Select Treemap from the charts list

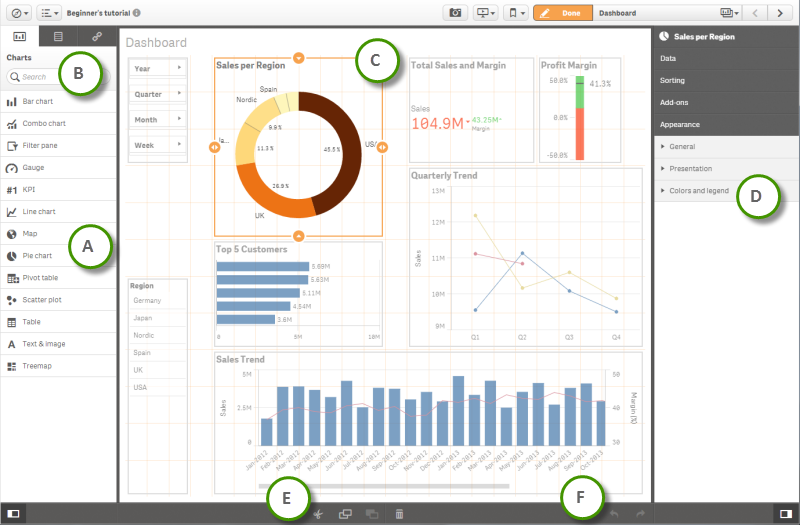pos(58,366)
